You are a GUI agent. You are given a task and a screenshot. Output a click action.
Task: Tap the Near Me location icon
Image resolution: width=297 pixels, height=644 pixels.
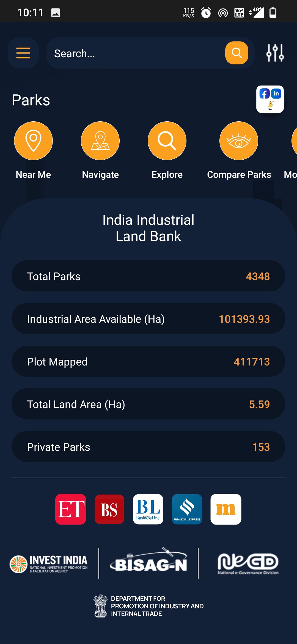pyautogui.click(x=33, y=141)
